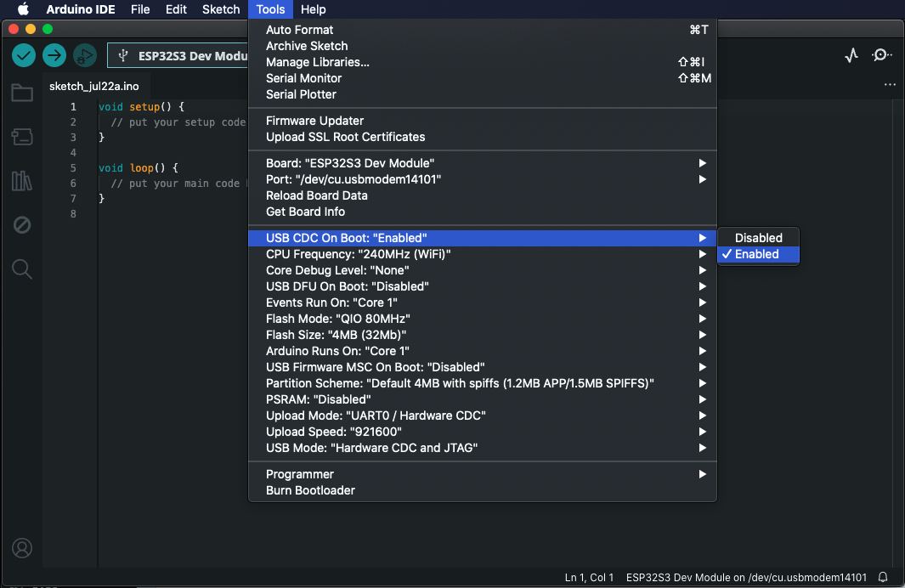
Task: Open Serial Plotter from Tools menu
Action: pyautogui.click(x=483, y=94)
